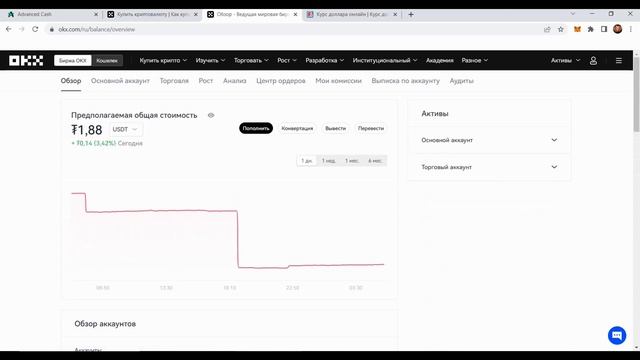The image size is (640, 360).
Task: Switch to Купить криптовалюту browser tab
Action: tap(152, 14)
